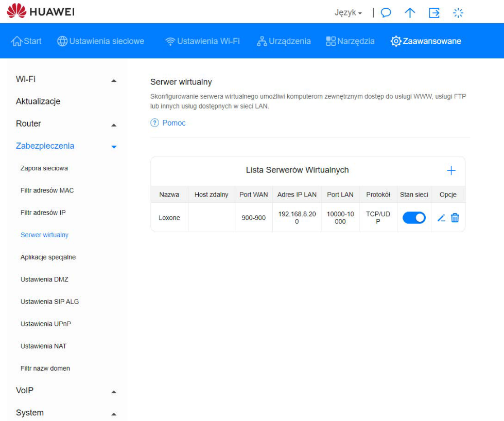Collapse the Zabezpieczenia sidebar section
Viewport: 504px width, 421px height.
(114, 147)
